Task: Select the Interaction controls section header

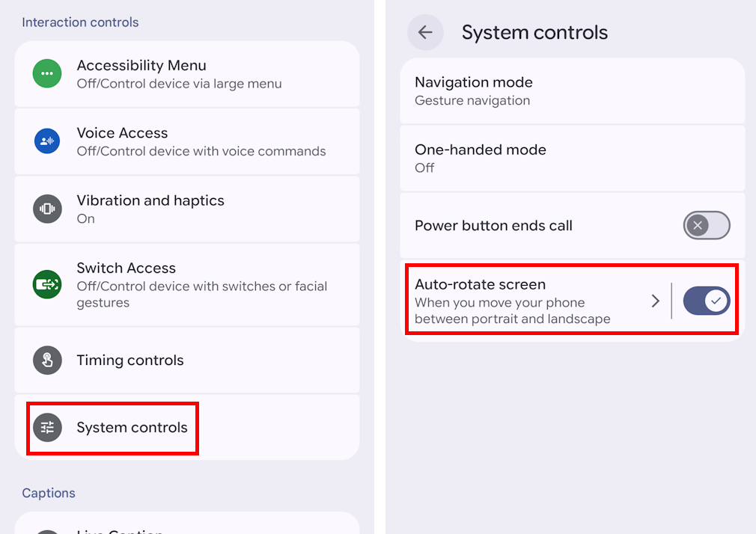Action: pos(80,22)
